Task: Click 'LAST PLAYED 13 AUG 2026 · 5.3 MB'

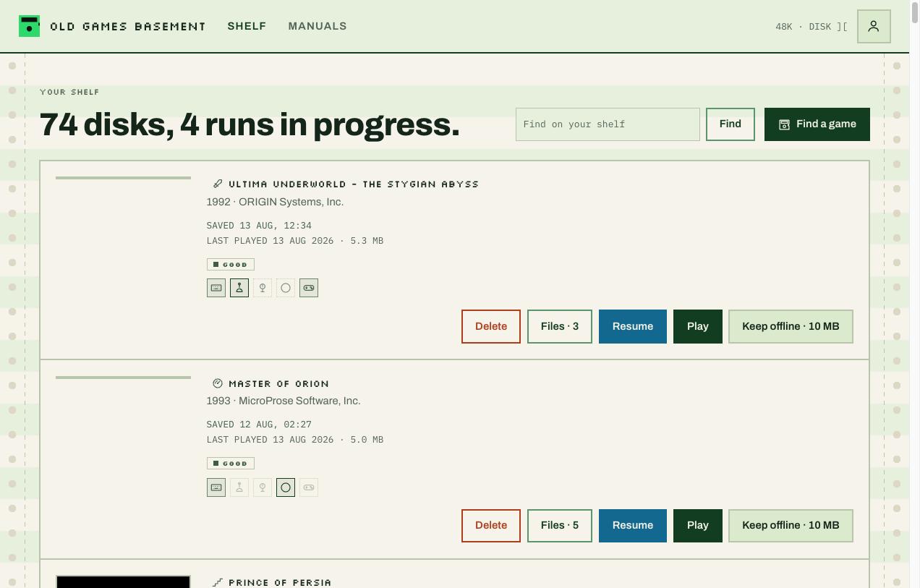Action: click(x=295, y=241)
